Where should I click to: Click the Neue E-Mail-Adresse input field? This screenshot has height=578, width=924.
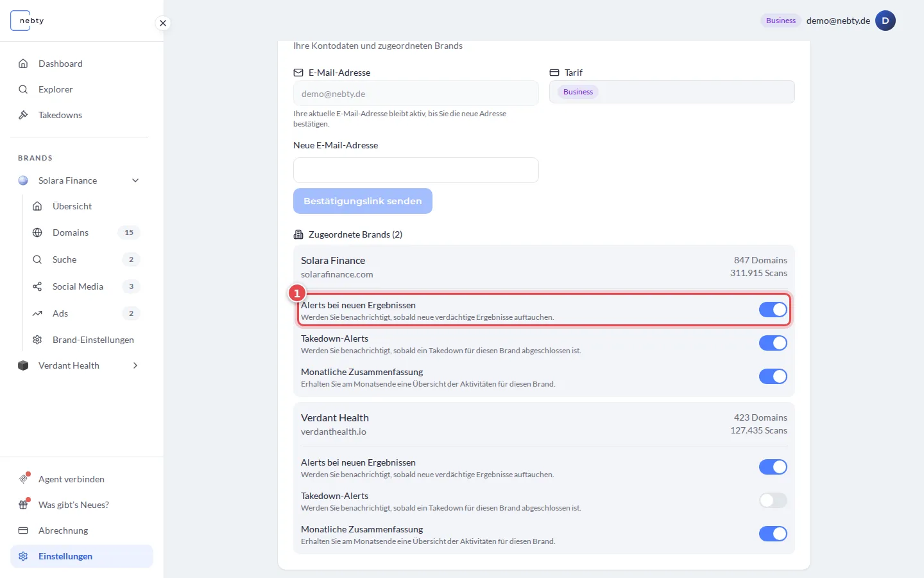416,170
